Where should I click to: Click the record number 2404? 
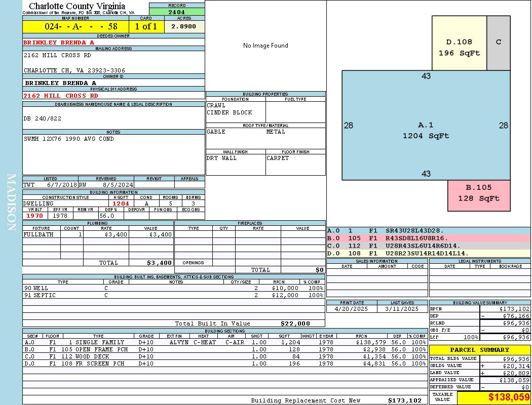tap(177, 12)
